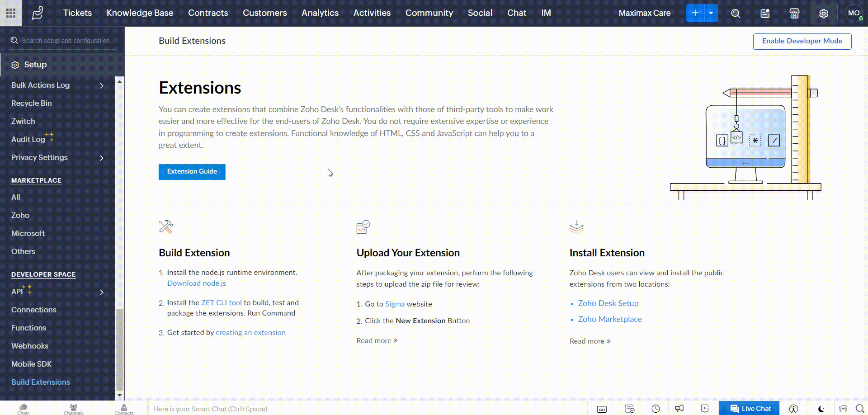Image resolution: width=868 pixels, height=415 pixels.
Task: Enable Developer Mode
Action: coord(802,41)
